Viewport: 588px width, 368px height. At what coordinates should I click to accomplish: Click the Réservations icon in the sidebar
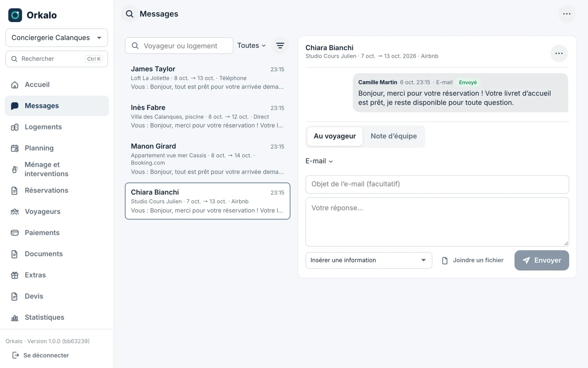coord(15,190)
